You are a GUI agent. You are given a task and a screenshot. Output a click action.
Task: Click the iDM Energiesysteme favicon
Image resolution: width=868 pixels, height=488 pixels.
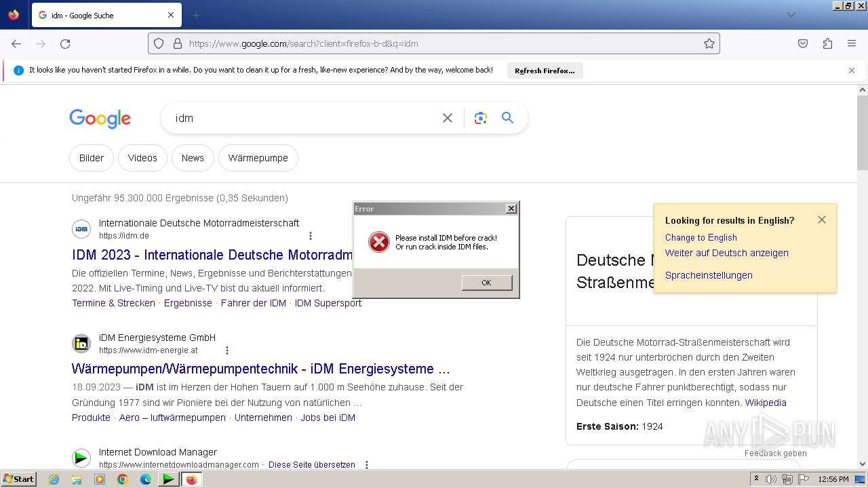pos(81,344)
